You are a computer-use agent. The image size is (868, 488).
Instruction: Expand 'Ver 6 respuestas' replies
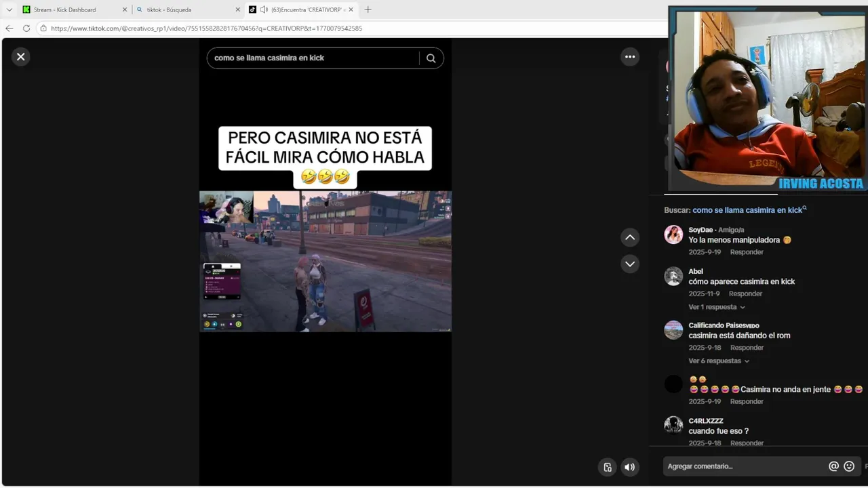(718, 361)
